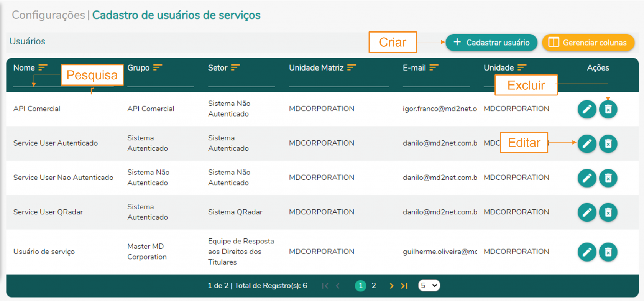Sort by the Nome column icon
This screenshot has height=301, width=644.
43,67
